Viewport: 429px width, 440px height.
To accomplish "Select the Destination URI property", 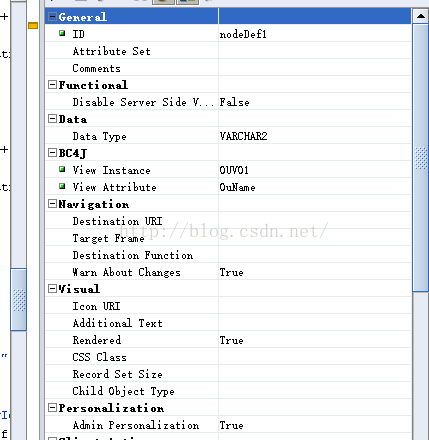I will coord(117,221).
